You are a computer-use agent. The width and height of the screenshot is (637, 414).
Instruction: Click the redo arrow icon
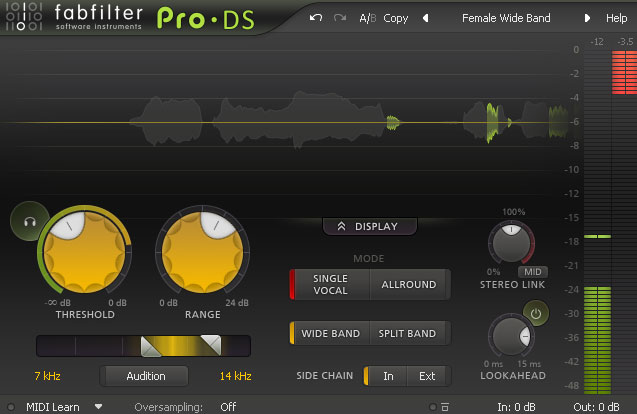pyautogui.click(x=339, y=18)
